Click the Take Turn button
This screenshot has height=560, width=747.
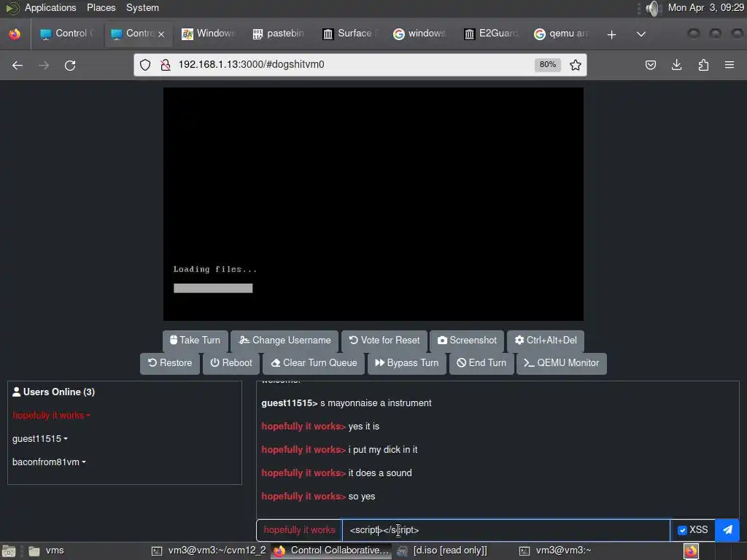coord(196,341)
